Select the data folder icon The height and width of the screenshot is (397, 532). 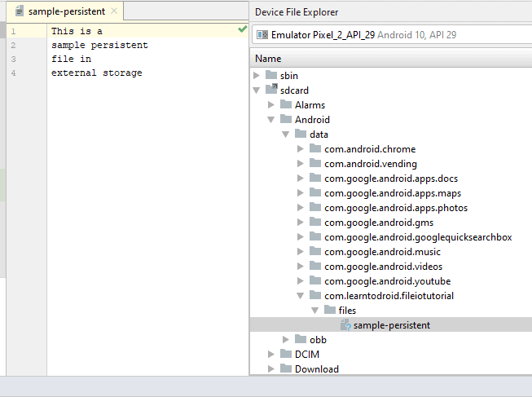300,135
